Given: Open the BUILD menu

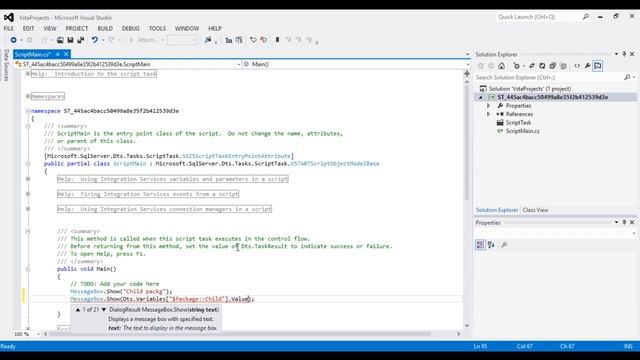Looking at the screenshot, I should [x=105, y=29].
